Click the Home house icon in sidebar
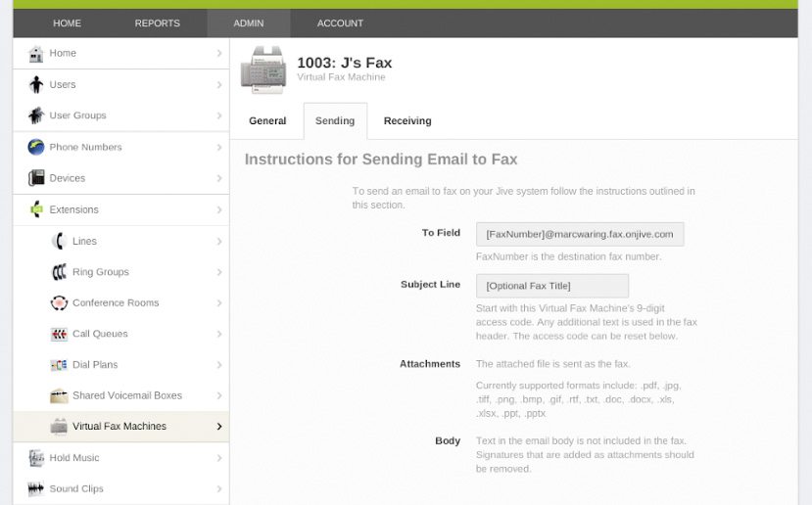812x505 pixels. tap(35, 53)
